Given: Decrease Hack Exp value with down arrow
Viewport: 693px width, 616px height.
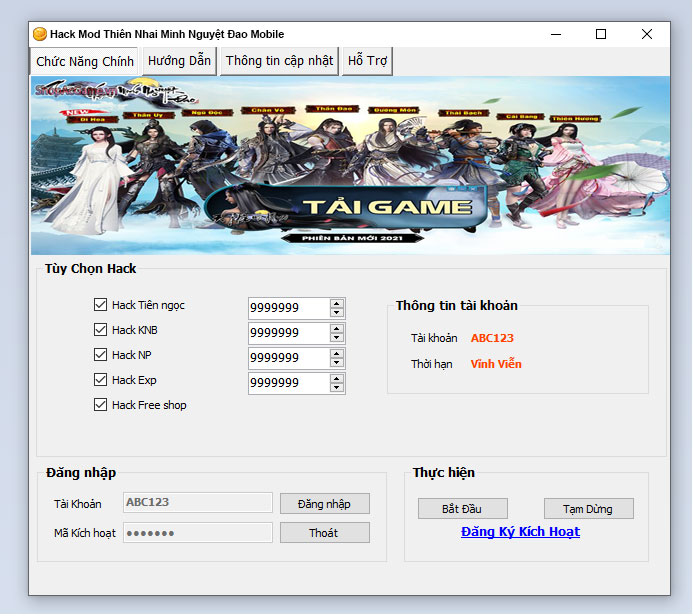Looking at the screenshot, I should pos(337,388).
